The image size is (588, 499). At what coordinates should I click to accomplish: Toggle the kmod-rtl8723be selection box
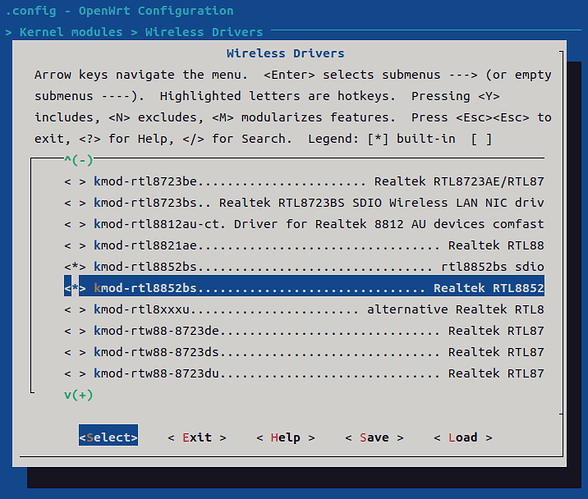[75, 182]
